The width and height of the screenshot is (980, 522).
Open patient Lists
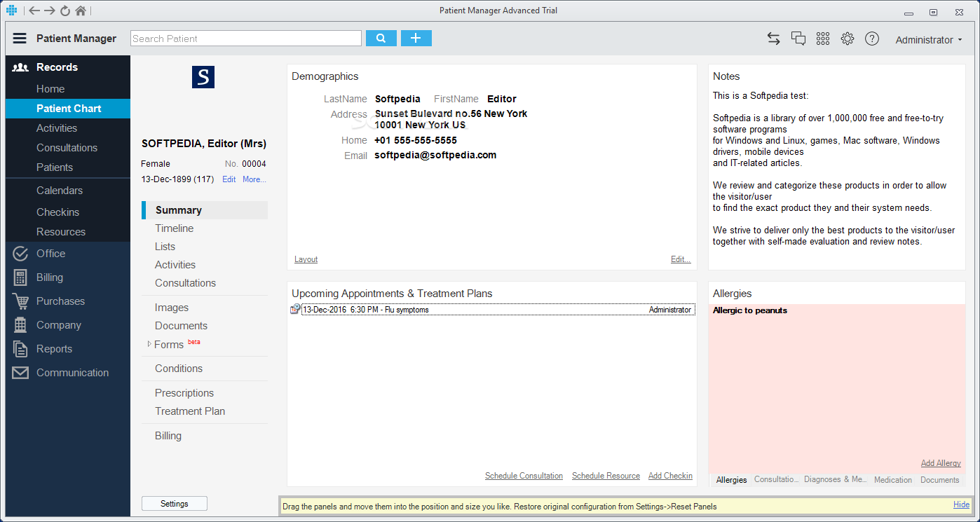(165, 247)
